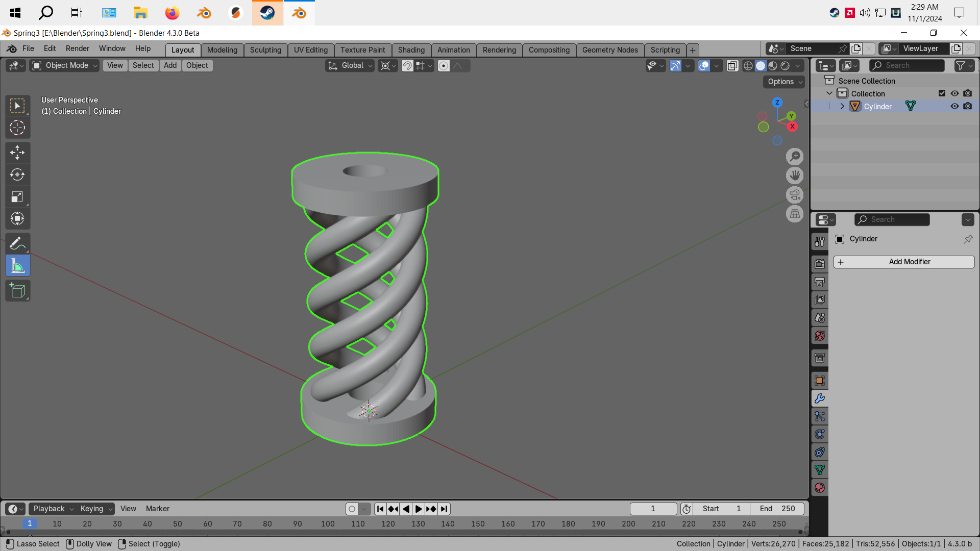
Task: Activate the Move tool
Action: (17, 152)
